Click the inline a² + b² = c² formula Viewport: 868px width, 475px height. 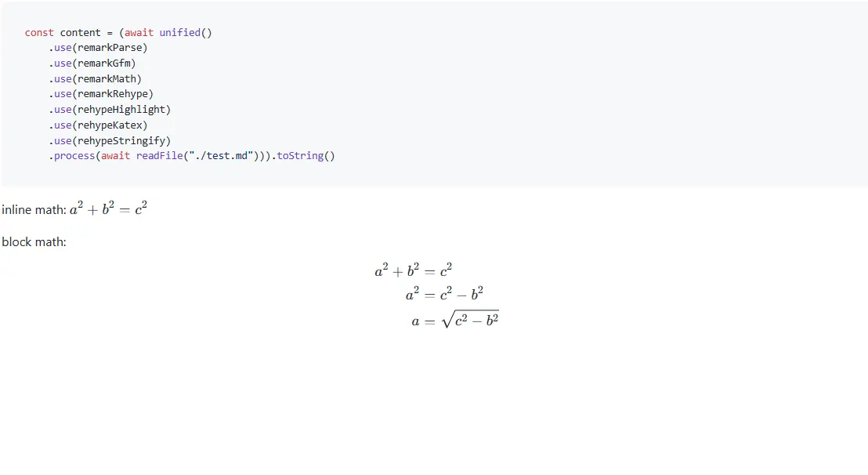pos(109,209)
